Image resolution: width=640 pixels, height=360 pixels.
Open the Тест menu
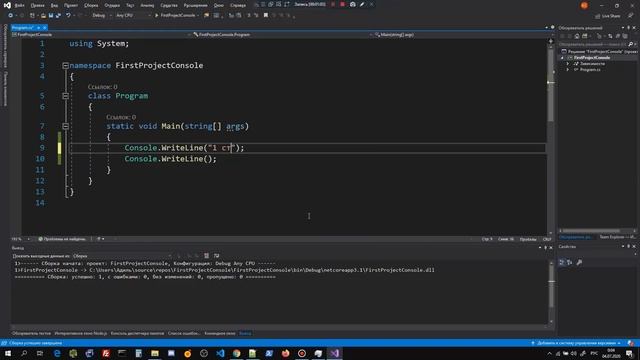130,5
